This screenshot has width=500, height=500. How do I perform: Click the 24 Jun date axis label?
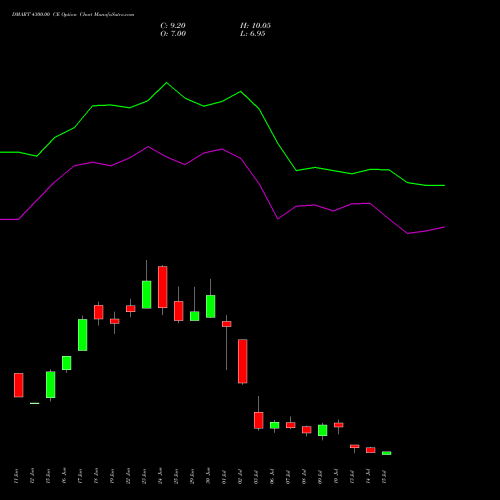pos(160,476)
